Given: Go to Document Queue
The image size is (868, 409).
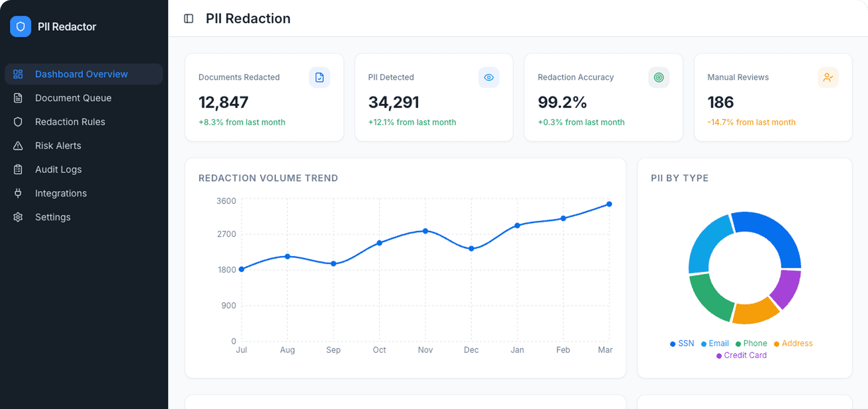Looking at the screenshot, I should (84, 98).
